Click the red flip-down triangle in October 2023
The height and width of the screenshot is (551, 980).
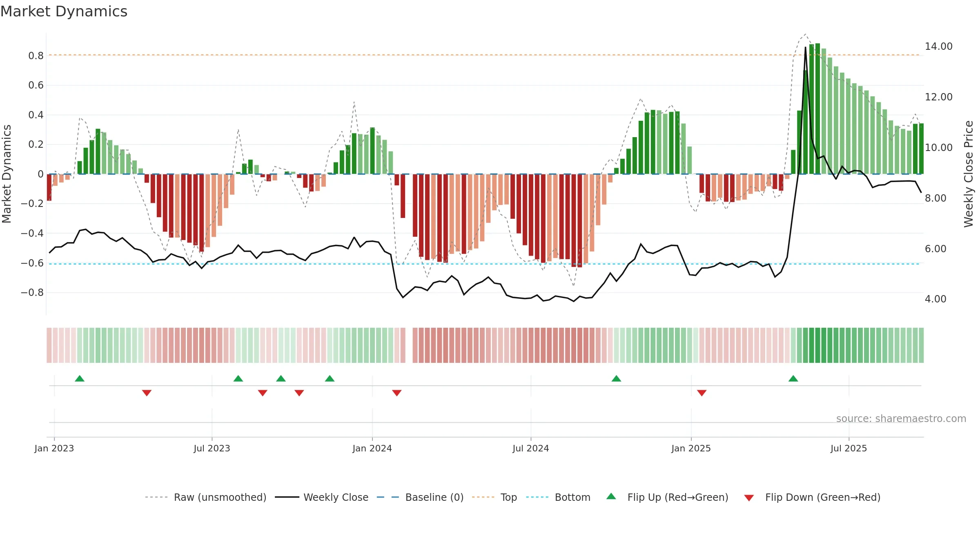(x=299, y=393)
